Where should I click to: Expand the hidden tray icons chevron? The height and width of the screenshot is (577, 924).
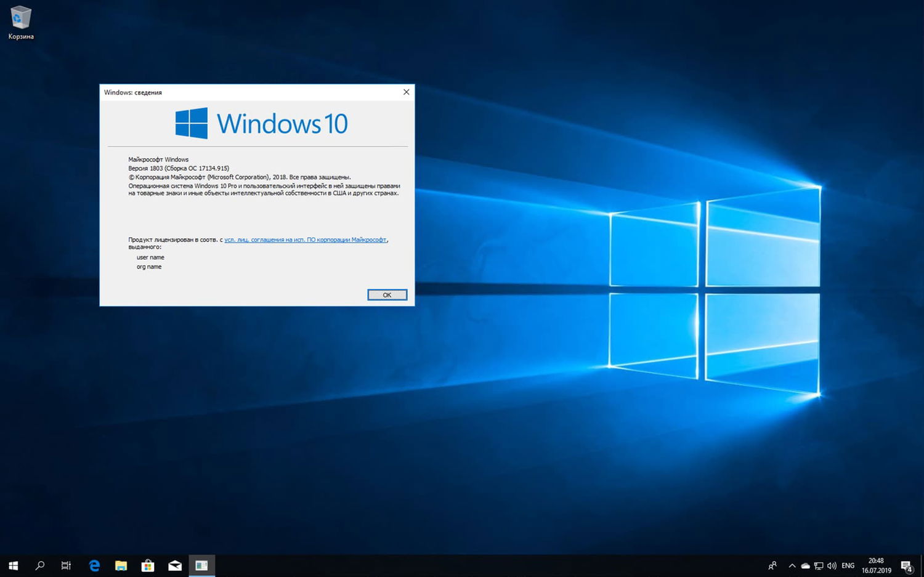[x=792, y=565]
